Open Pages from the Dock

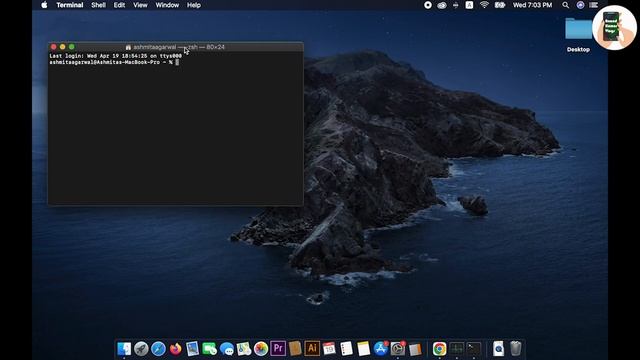415,349
